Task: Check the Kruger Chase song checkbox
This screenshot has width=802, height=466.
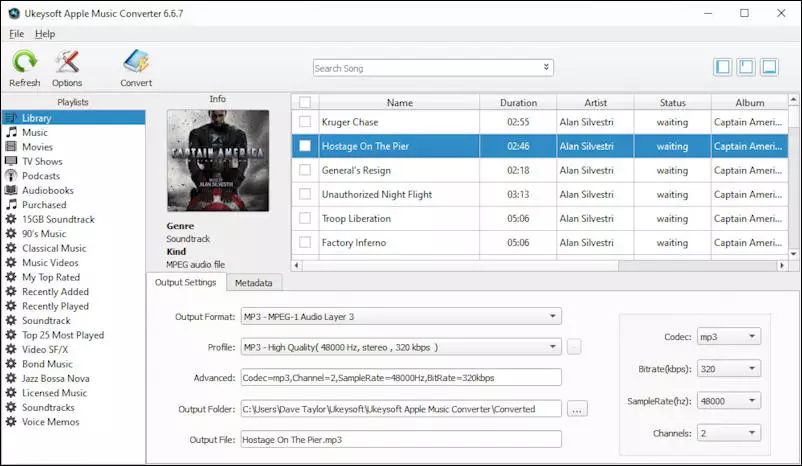Action: [305, 122]
